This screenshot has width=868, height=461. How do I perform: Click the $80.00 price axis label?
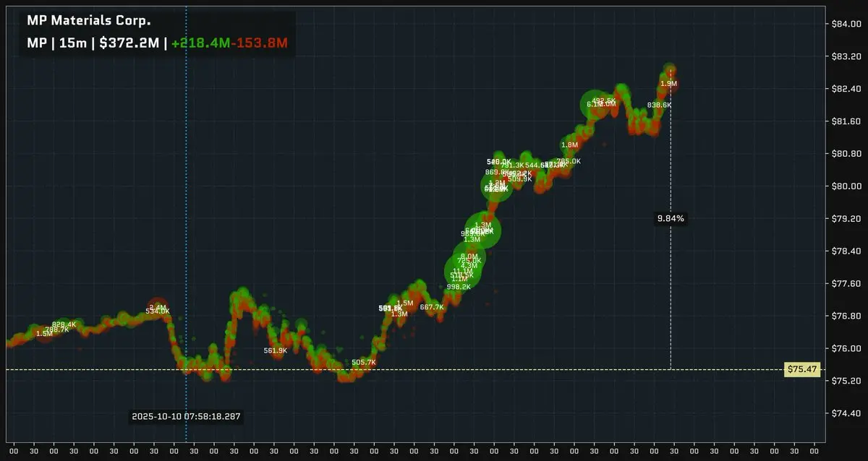(x=845, y=186)
